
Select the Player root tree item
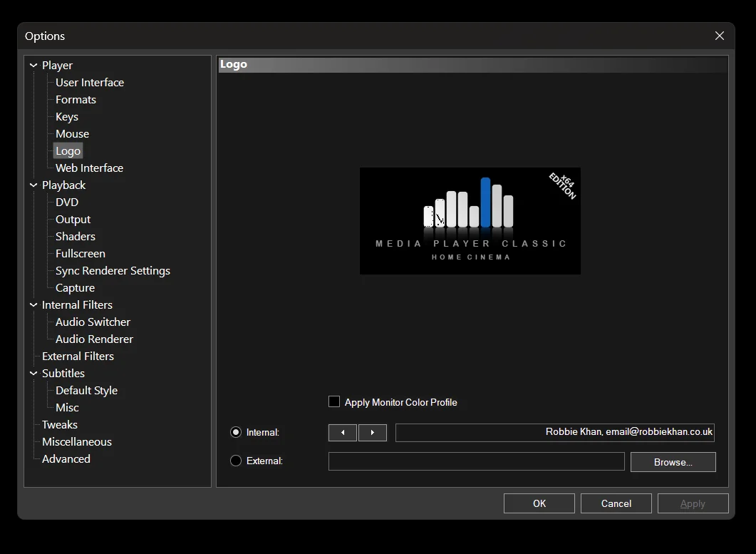(x=57, y=65)
